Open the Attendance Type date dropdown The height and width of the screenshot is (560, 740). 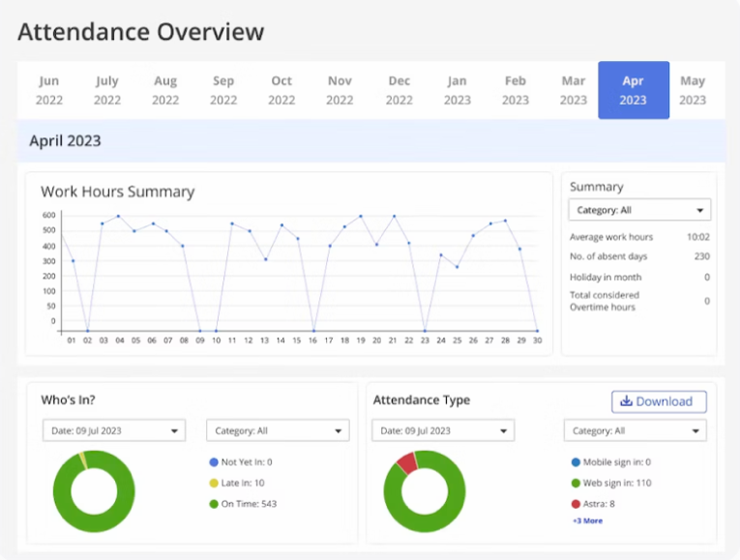443,430
